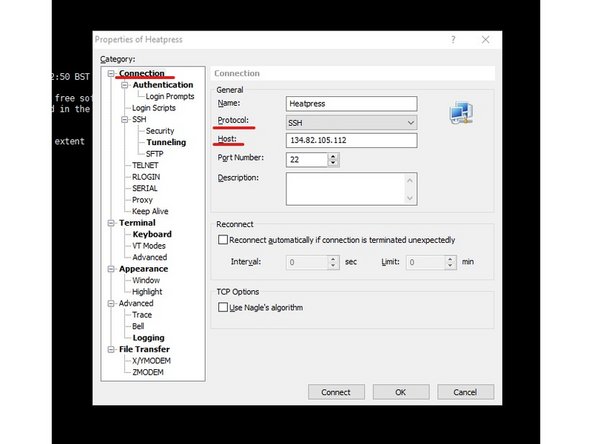Collapse the Authentication tree node

tap(124, 85)
